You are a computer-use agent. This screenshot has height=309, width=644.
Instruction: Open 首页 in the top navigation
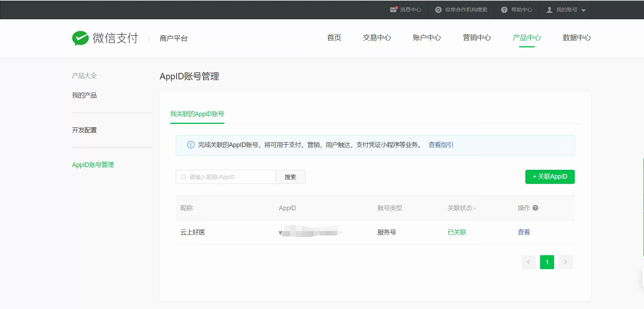[334, 38]
